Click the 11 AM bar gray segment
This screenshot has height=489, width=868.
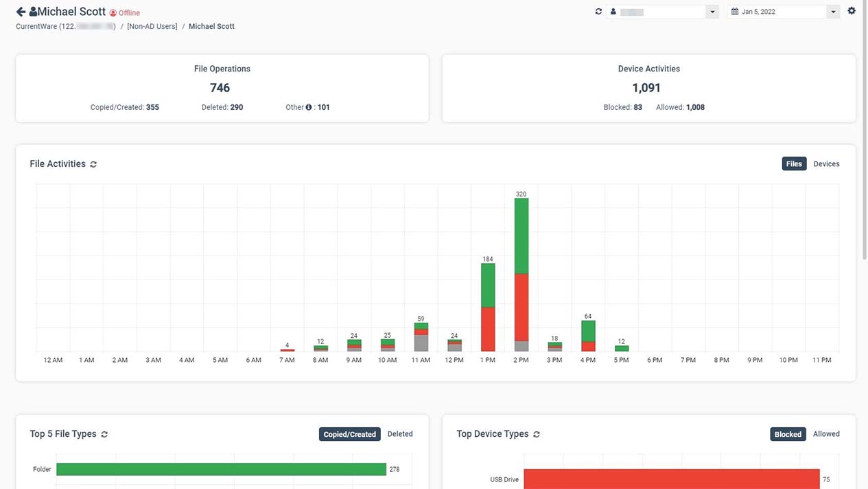(x=421, y=343)
